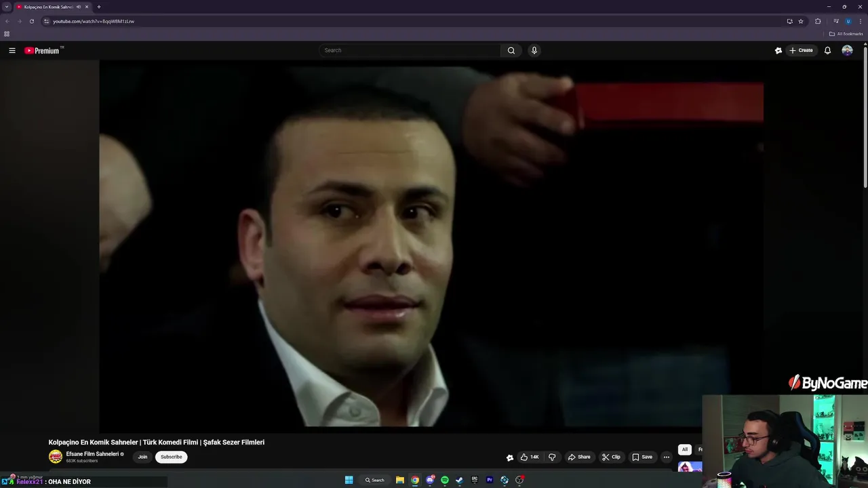Mute the Kolpaçino tab audio icon

[79, 7]
